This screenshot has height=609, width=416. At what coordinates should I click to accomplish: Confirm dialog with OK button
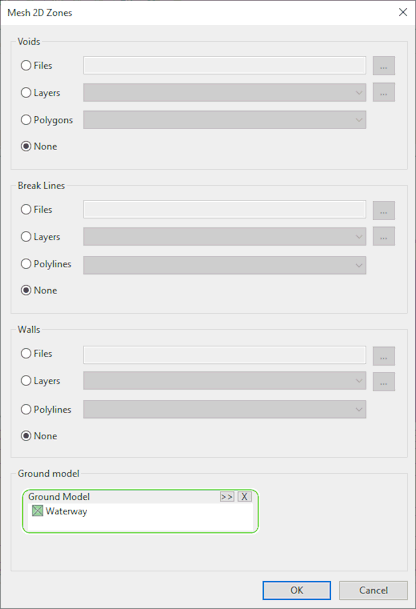297,590
